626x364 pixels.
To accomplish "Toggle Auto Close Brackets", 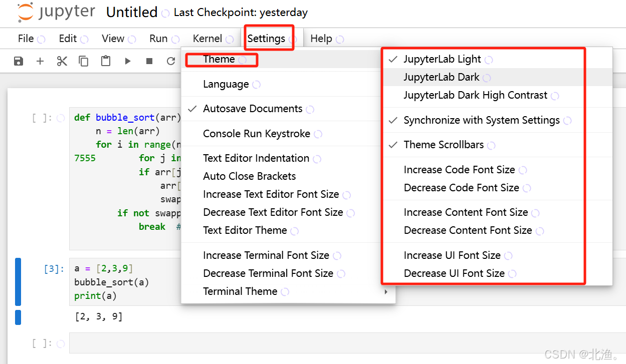I will (288, 176).
